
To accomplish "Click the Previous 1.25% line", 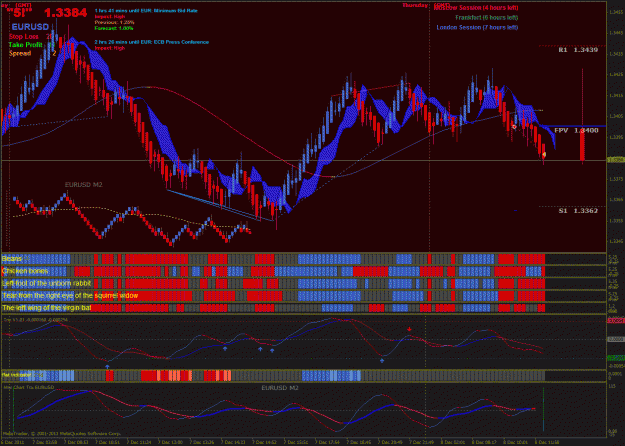I will click(x=114, y=23).
